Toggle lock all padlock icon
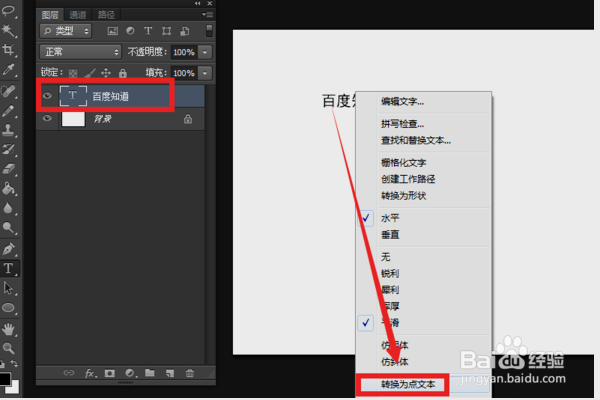Image resolution: width=600 pixels, height=400 pixels. 122,73
